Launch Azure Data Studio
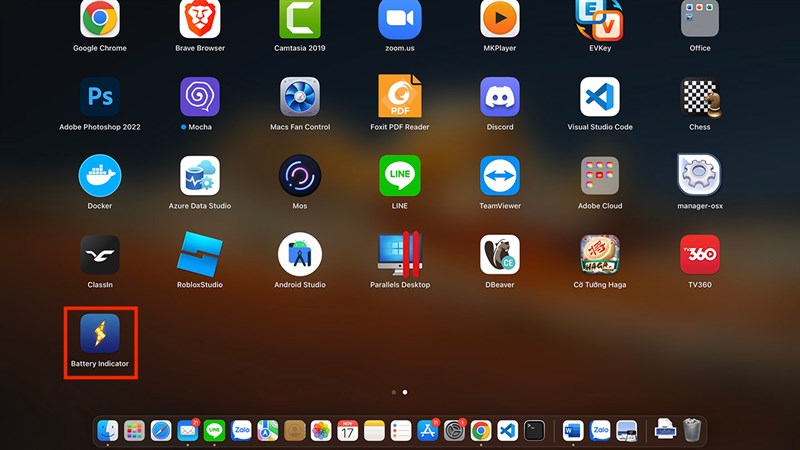Viewport: 800px width, 450px height. click(200, 176)
